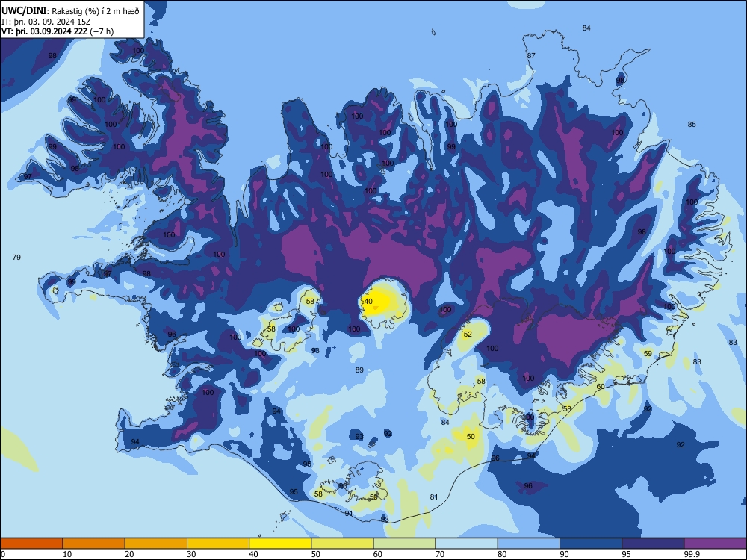
Task: Click the '91' humidity value on the south coast
Action: coord(349,514)
